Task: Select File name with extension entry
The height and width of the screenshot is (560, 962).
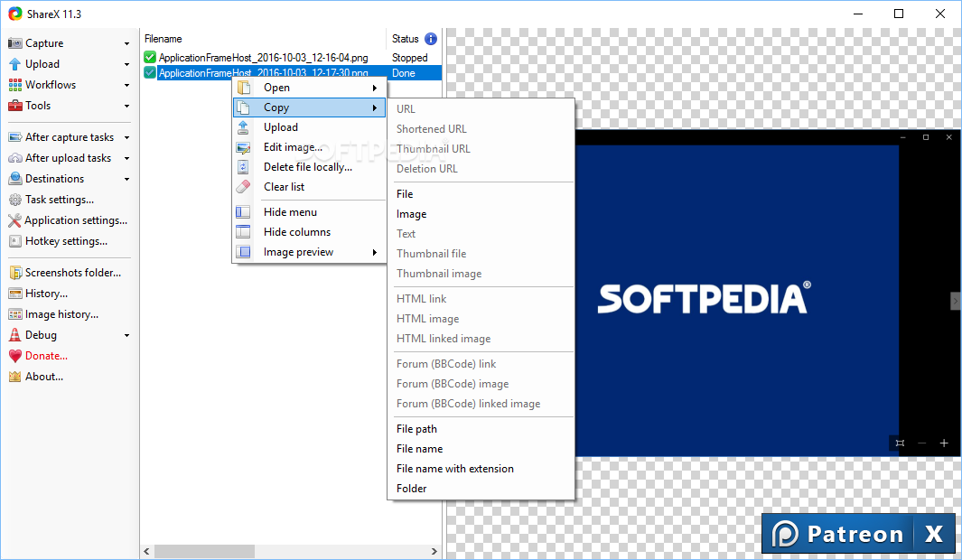Action: [481, 469]
